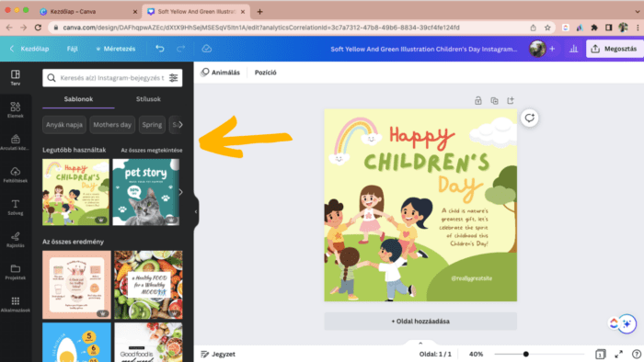Switch to the Stílusok tab

(148, 99)
